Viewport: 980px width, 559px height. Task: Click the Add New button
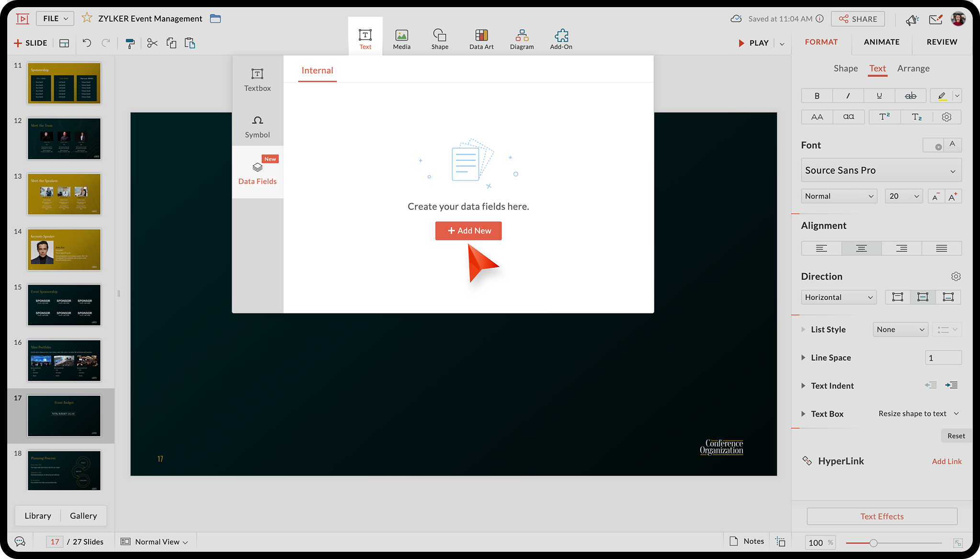click(x=468, y=231)
